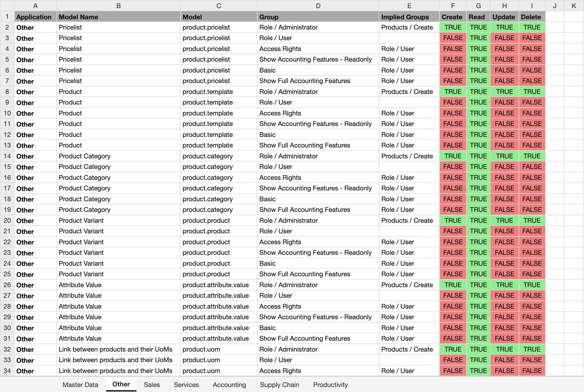Click Show Full Accounting Features in row 7
Image resolution: width=584 pixels, height=392 pixels.
[x=318, y=81]
